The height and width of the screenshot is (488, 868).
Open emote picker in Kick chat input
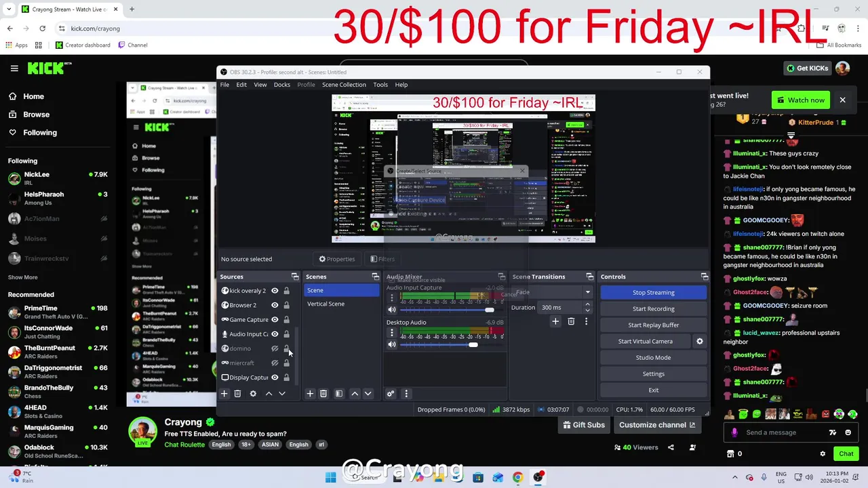848,432
